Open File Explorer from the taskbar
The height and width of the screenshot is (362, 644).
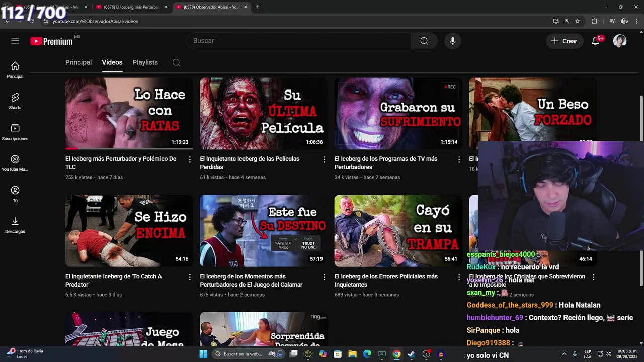352,354
